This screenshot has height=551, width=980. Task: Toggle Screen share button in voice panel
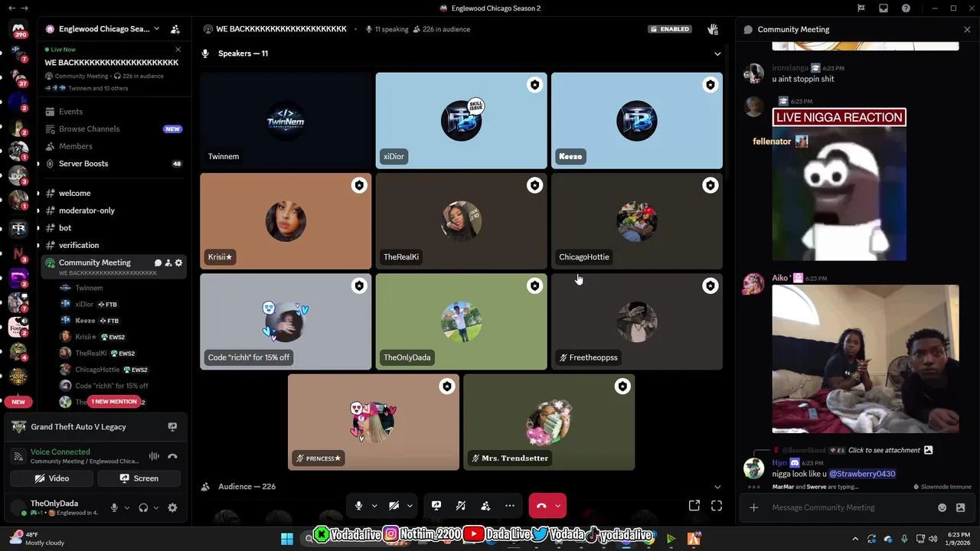[139, 478]
